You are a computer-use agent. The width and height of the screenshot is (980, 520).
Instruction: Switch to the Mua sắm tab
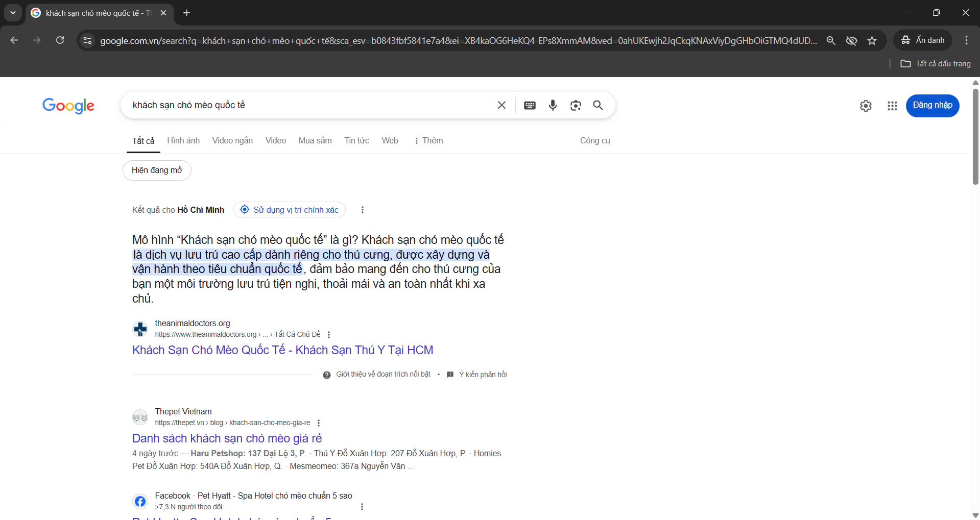315,141
